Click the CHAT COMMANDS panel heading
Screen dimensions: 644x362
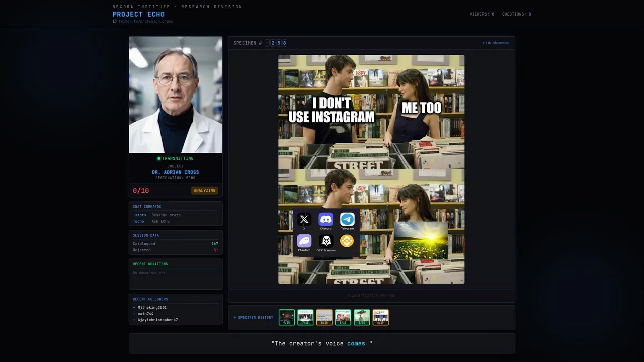pos(147,207)
